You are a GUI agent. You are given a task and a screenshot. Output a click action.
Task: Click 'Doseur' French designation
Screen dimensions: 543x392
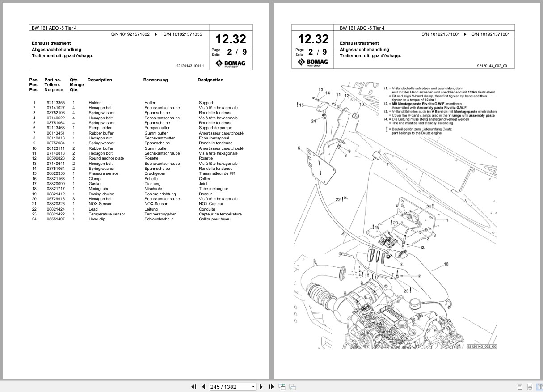(x=206, y=194)
